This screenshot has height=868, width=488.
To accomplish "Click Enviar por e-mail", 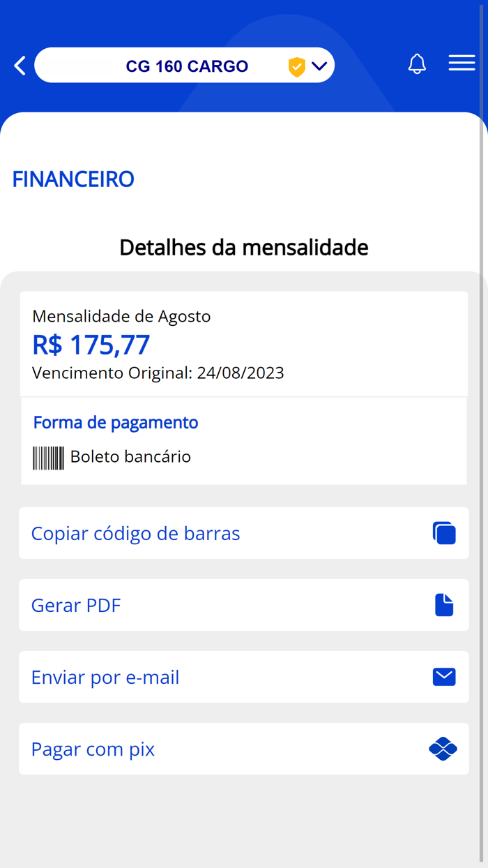I will (105, 677).
